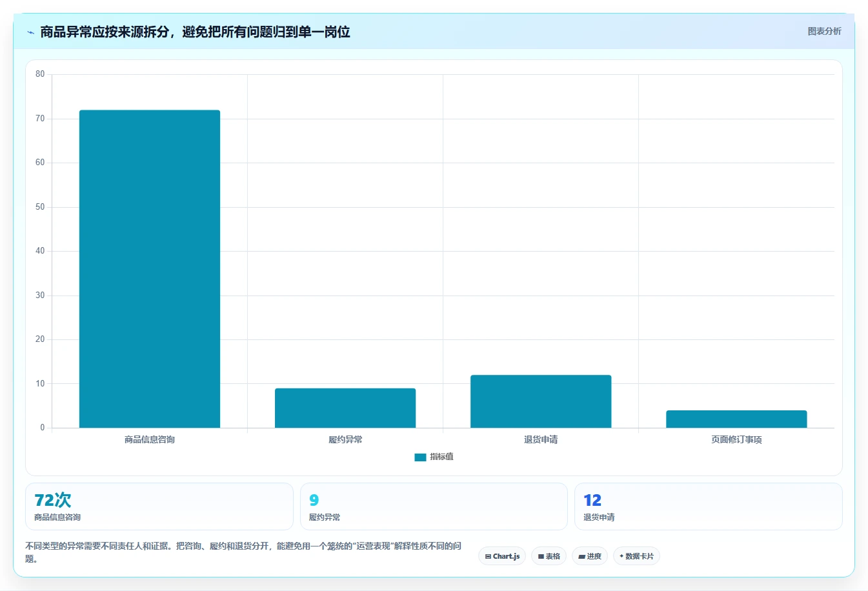Viewport: 868px width, 591px height.
Task: Select the 商品信息咨询 bar in chart
Action: tap(150, 269)
